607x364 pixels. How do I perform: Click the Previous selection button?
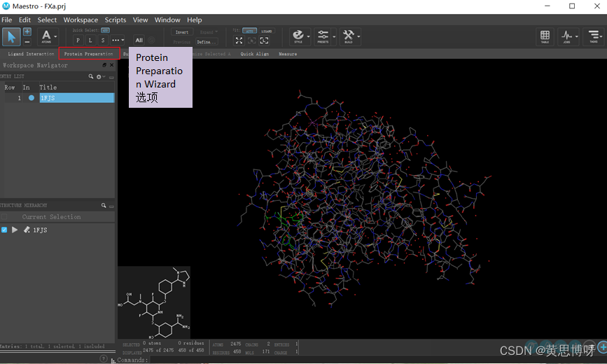pyautogui.click(x=181, y=42)
